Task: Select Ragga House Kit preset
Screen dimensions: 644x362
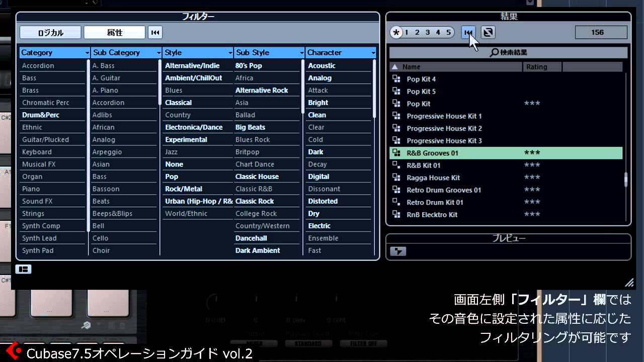Action: coord(433,177)
